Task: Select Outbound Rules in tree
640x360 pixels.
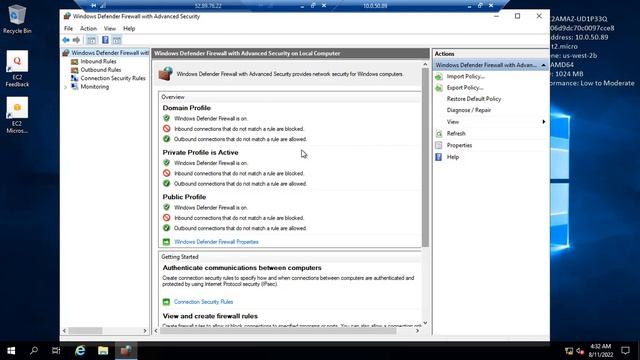Action: [100, 70]
